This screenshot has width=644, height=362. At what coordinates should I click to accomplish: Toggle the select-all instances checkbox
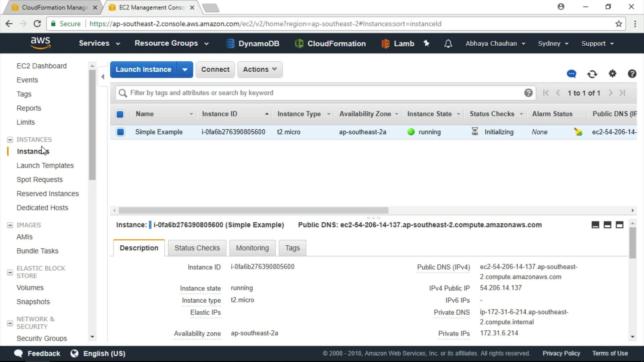point(120,114)
